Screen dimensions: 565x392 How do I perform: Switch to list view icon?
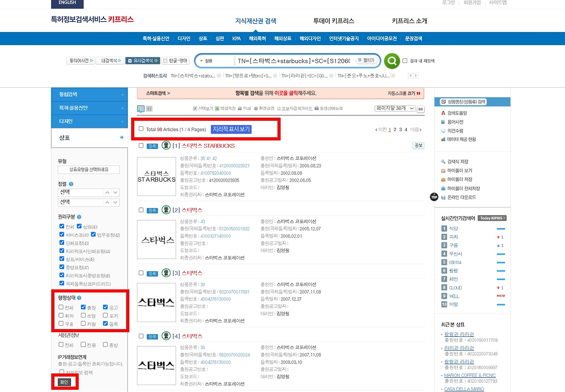[141, 109]
